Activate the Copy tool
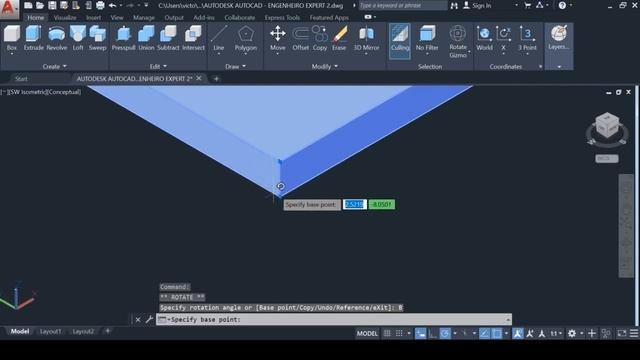Screen dimensions: 640x360 [320, 38]
